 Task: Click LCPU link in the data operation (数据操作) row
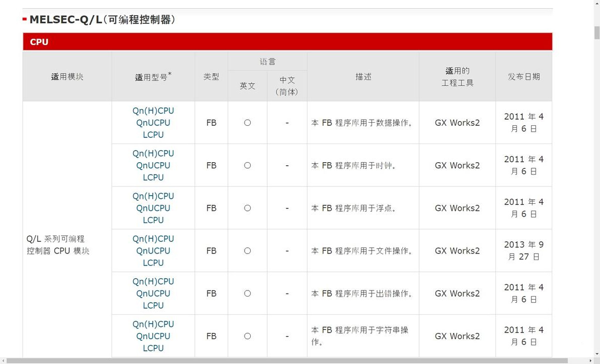pos(153,135)
